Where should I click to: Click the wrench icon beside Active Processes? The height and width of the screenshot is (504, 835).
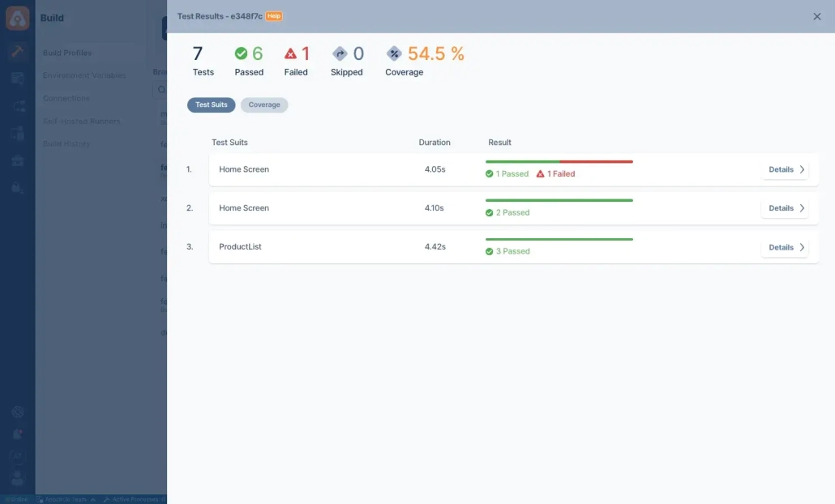(x=106, y=500)
